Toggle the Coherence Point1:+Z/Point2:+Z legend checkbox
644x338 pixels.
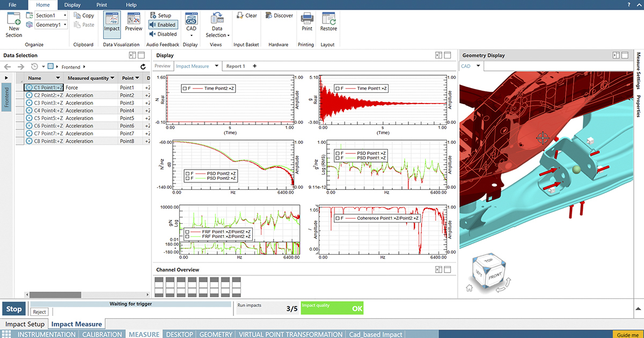(x=337, y=218)
